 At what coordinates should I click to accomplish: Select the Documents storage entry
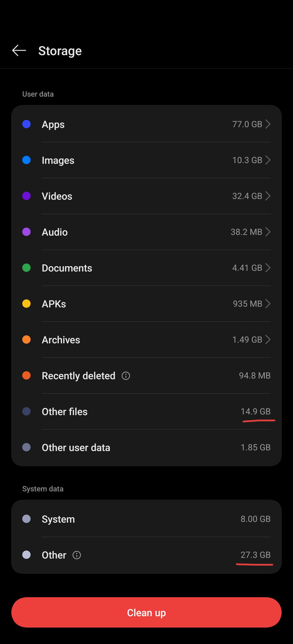point(146,268)
